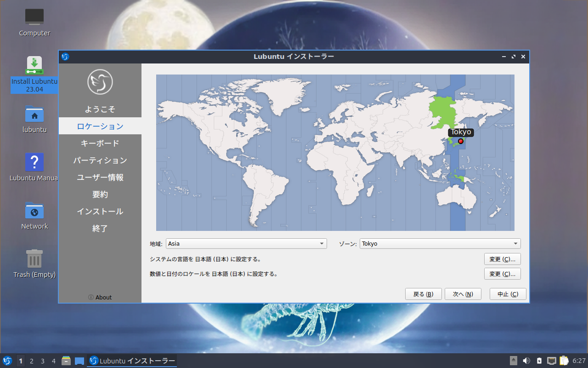Click the 6:27 clock in the panel
Screen dimensions: 588x368
(579, 361)
